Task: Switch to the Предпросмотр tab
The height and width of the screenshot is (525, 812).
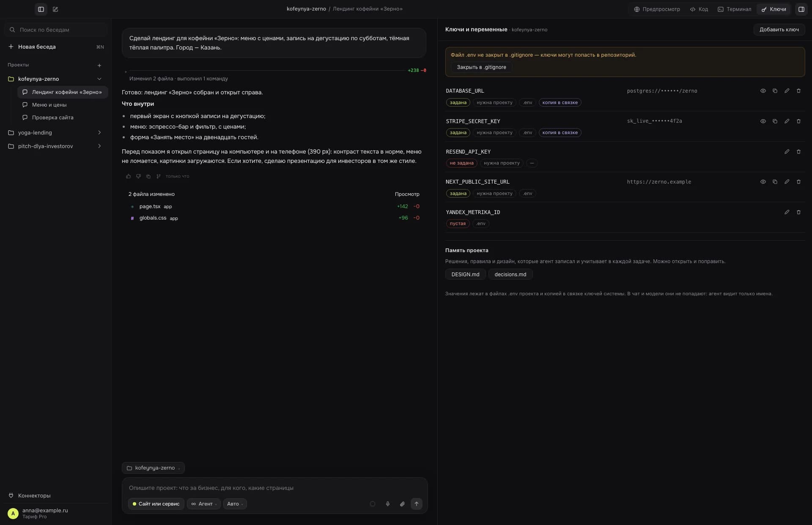Action: click(x=657, y=9)
